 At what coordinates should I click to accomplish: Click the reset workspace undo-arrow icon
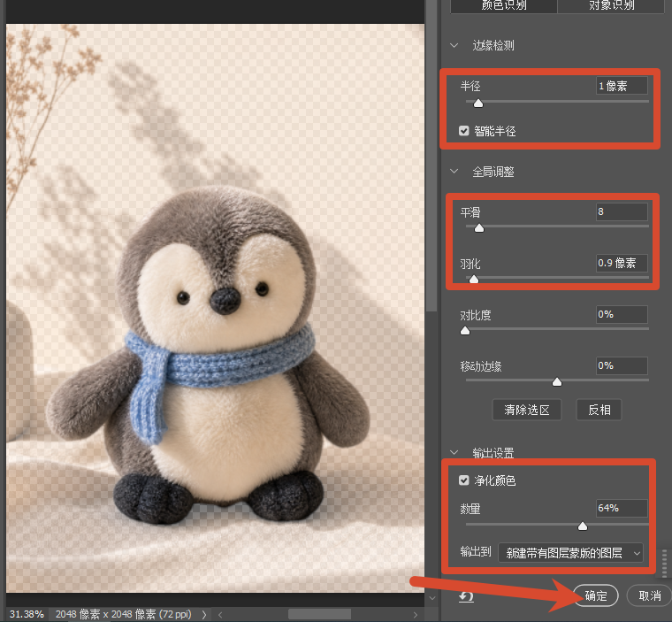466,596
